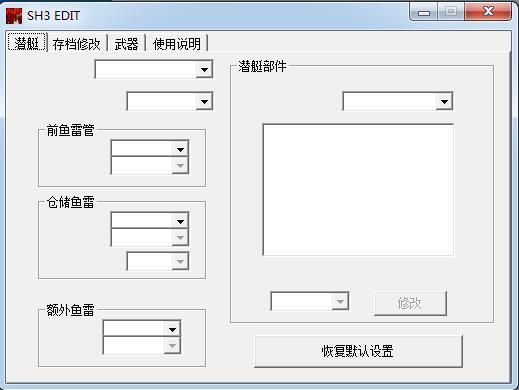Minimize the SH3 EDIT window
Viewport: 519px width, 390px height.
click(424, 13)
